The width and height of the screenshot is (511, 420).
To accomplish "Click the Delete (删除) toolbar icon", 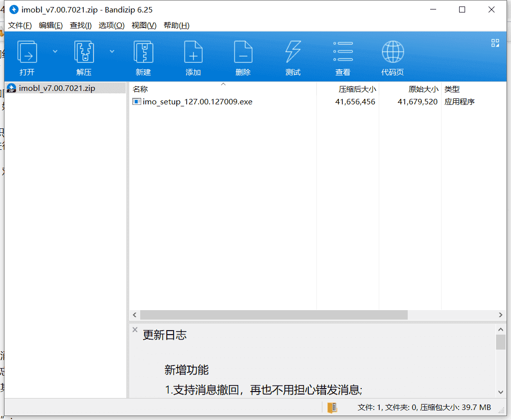I will click(x=243, y=51).
